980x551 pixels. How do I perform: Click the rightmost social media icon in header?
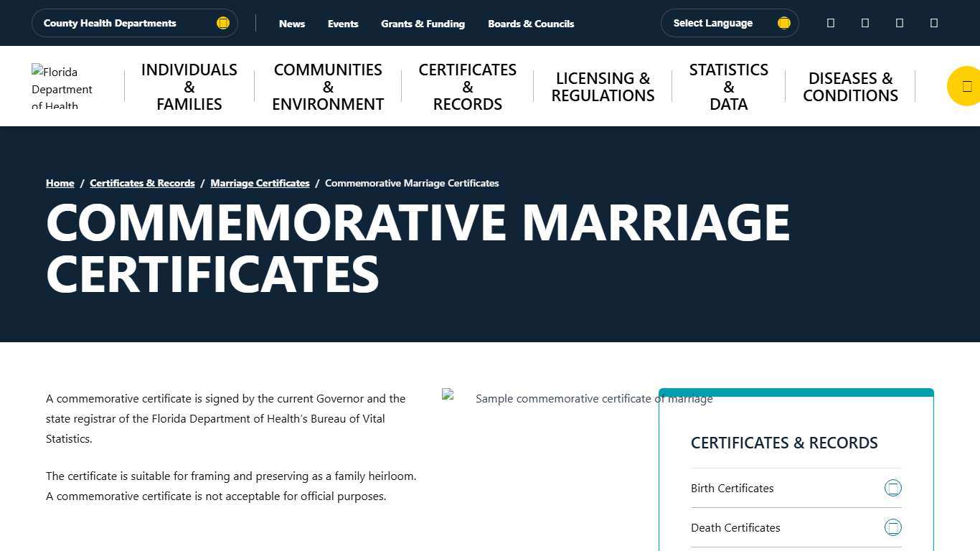pos(933,23)
